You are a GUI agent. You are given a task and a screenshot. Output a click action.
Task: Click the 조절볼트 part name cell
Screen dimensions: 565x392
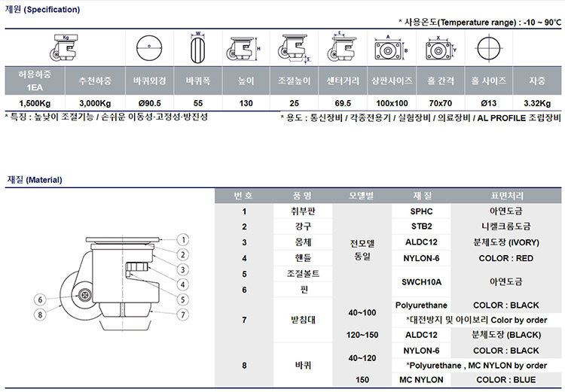[303, 274]
